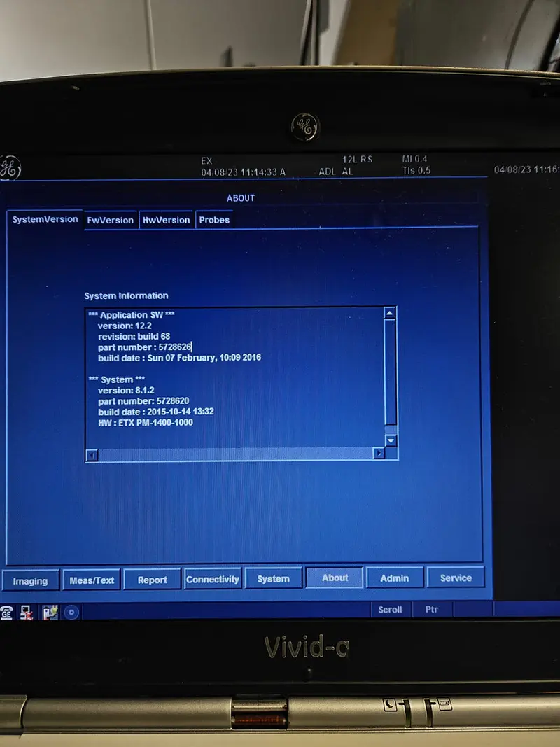Image resolution: width=560 pixels, height=747 pixels.
Task: Switch to the Probes tab
Action: [x=214, y=220]
